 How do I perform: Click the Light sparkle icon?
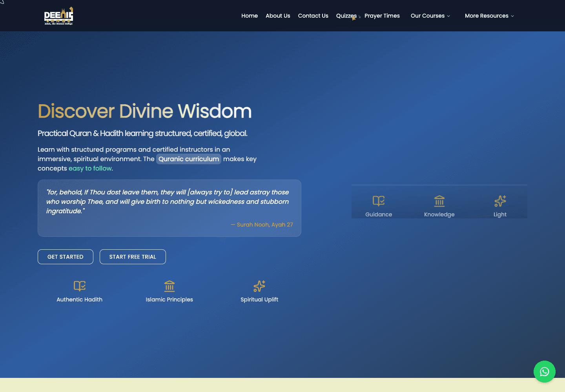coord(500,201)
